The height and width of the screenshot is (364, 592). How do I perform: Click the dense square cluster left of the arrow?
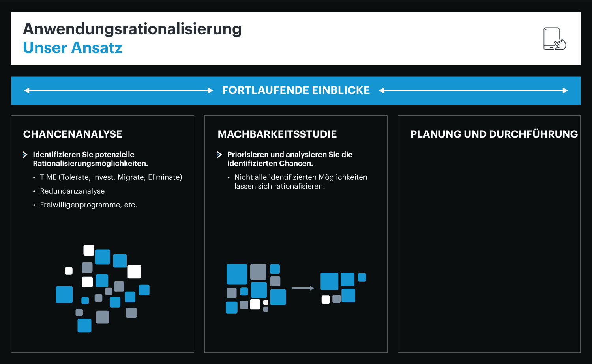click(x=256, y=288)
